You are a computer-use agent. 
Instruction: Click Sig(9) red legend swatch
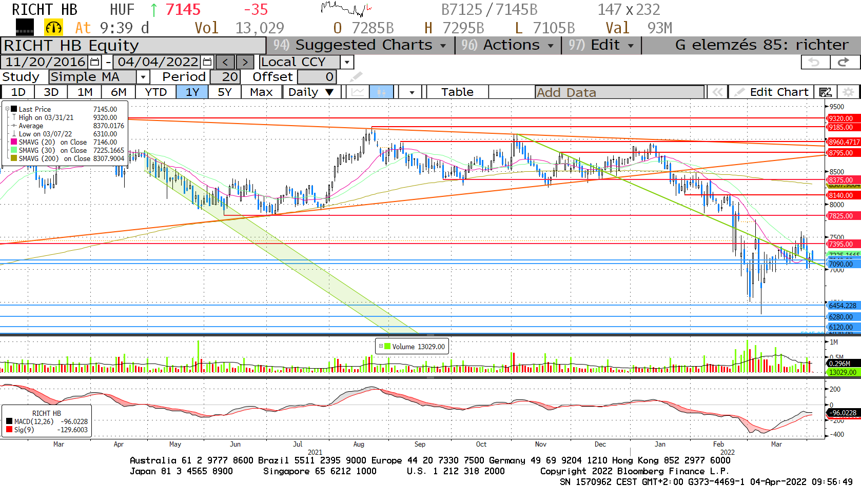(9, 430)
